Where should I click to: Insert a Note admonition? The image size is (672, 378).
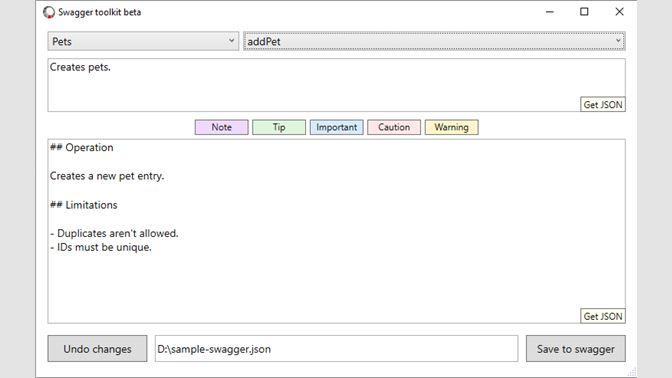pos(222,127)
